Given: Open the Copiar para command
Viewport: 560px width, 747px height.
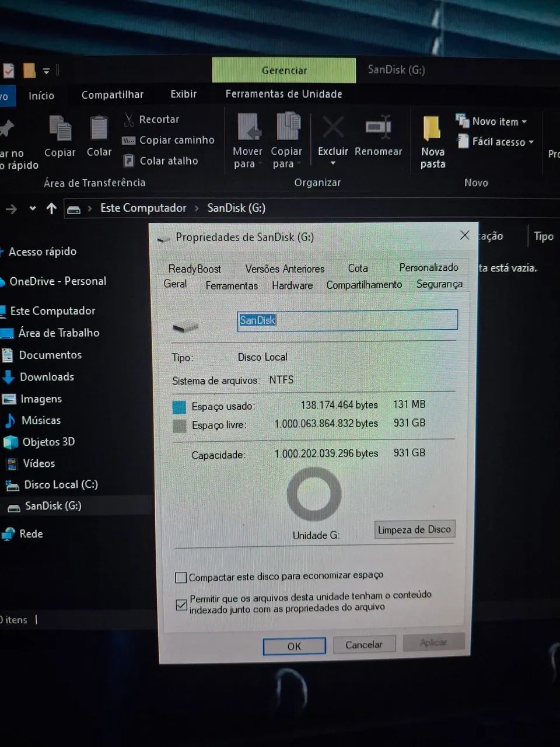Looking at the screenshot, I should tap(286, 141).
